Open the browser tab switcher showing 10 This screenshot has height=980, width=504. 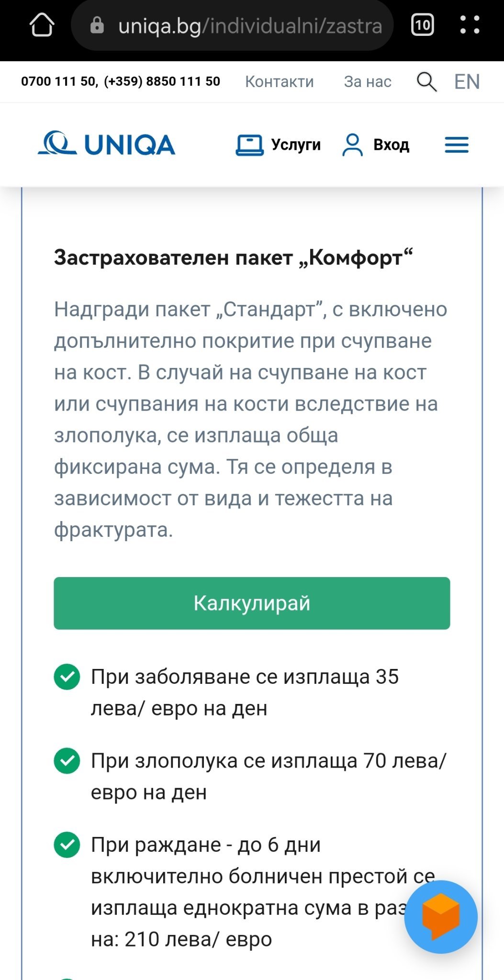422,25
